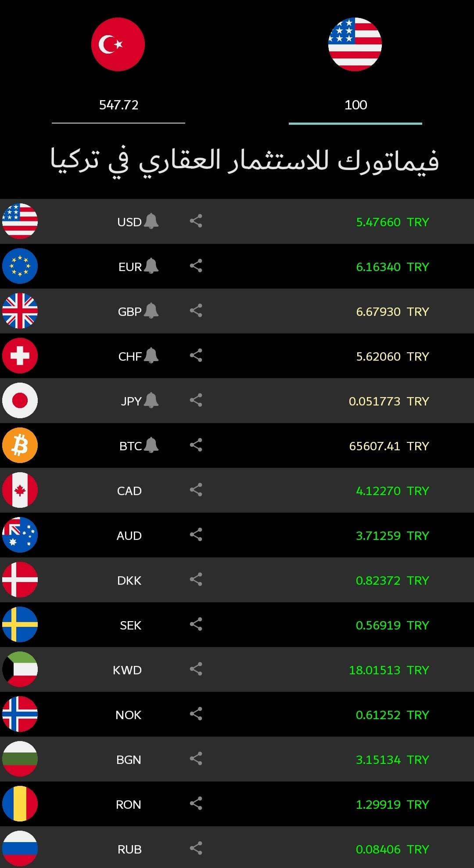
Task: Tap the share icon for RUB
Action: click(x=196, y=848)
